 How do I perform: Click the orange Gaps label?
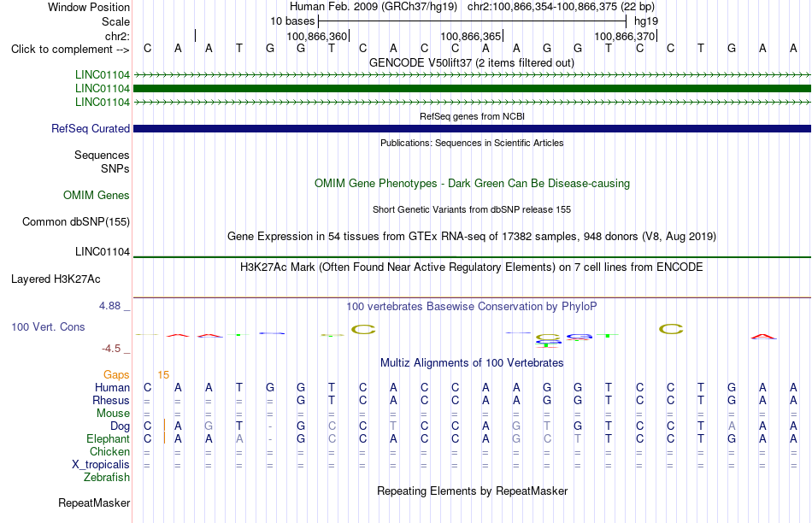(116, 374)
